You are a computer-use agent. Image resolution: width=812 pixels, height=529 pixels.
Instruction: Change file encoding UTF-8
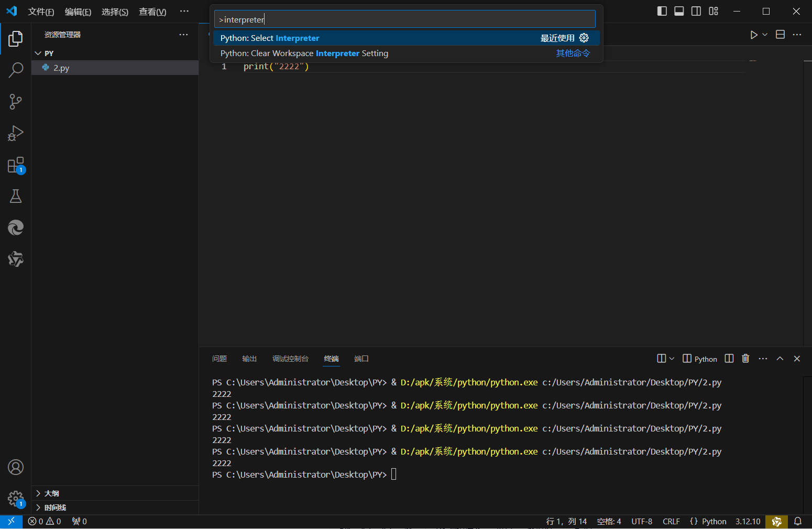pyautogui.click(x=642, y=521)
